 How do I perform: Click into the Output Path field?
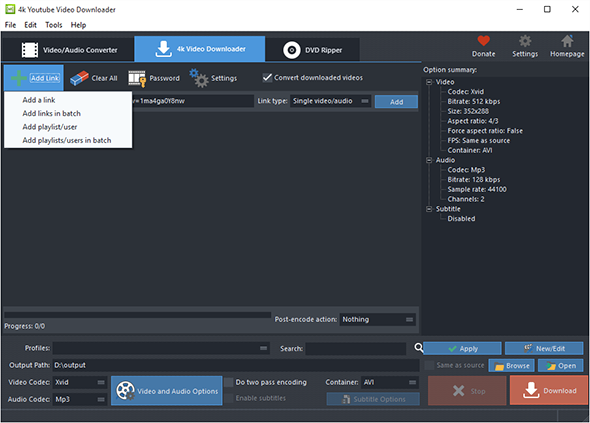click(x=236, y=365)
